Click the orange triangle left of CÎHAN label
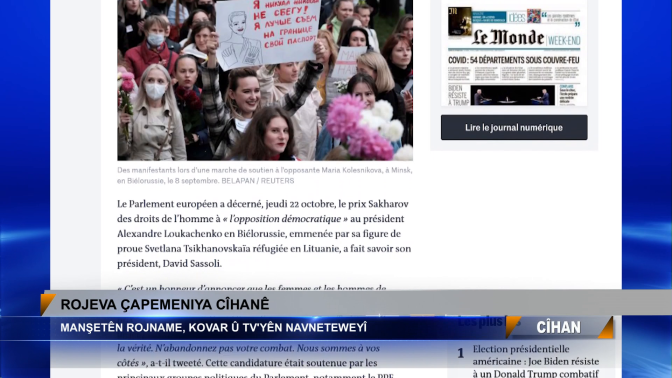This screenshot has width=672, height=378. click(513, 327)
